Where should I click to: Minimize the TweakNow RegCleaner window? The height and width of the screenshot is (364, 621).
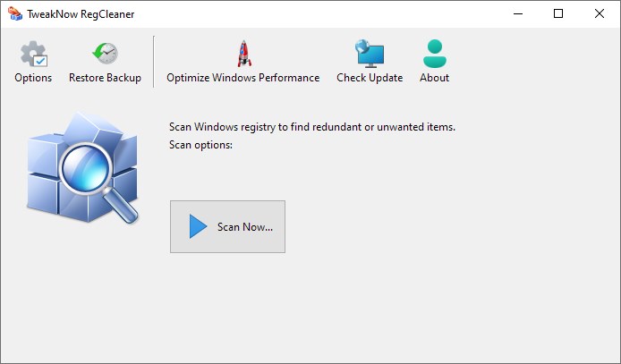518,13
